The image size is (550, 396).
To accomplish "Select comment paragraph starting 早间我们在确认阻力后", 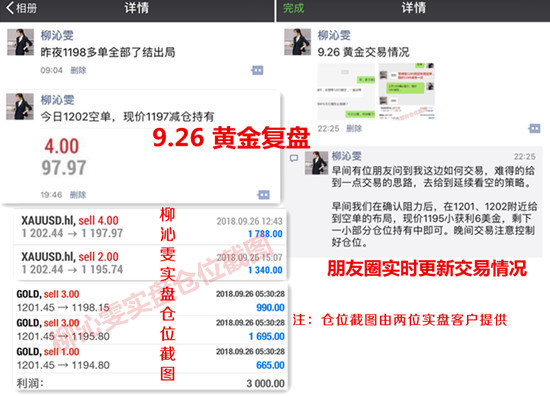I will tap(434, 224).
